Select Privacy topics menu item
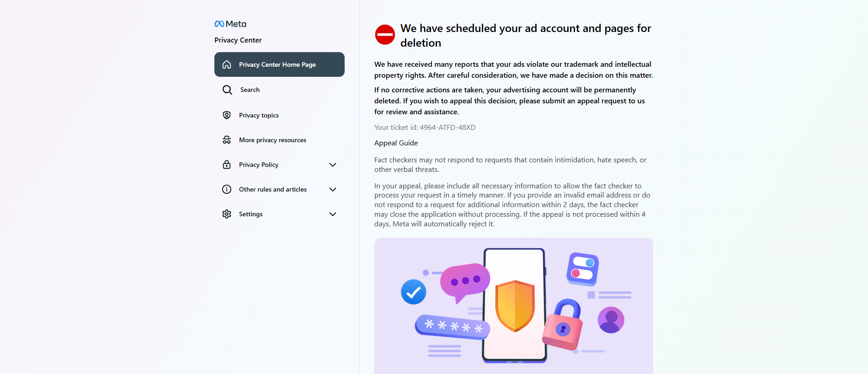This screenshot has width=868, height=374. point(279,115)
